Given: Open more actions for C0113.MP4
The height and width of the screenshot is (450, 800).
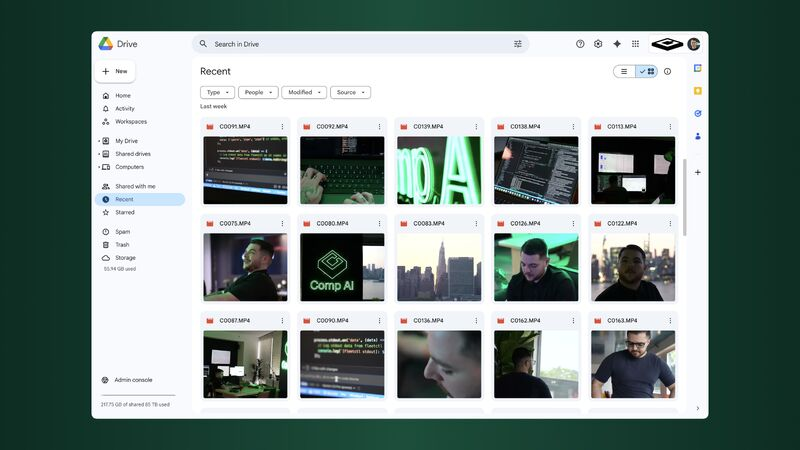Looking at the screenshot, I should 670,127.
